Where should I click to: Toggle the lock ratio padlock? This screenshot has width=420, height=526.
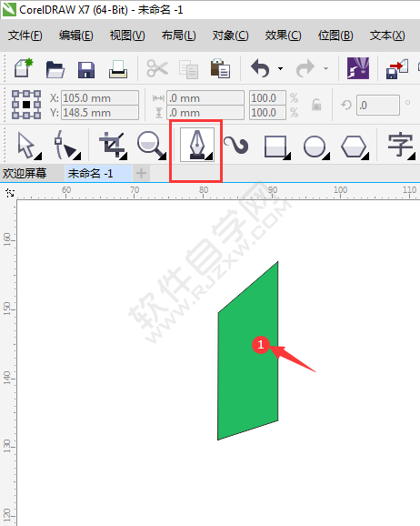click(316, 105)
